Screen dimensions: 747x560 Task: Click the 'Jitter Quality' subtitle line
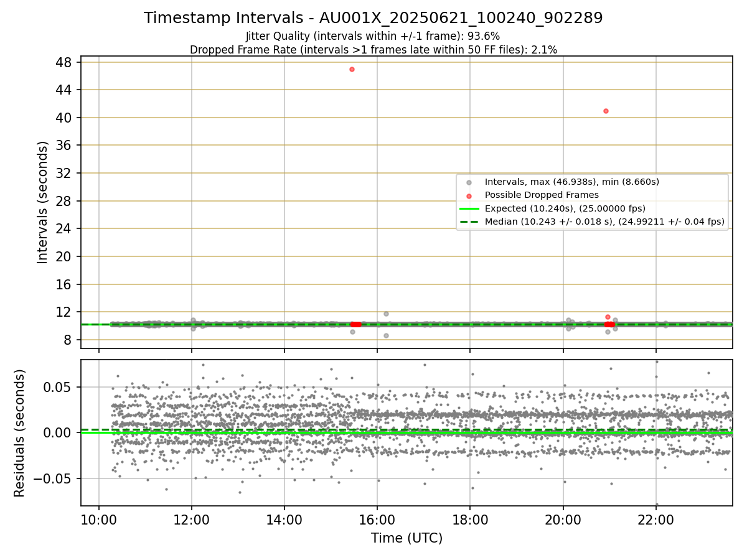(x=373, y=36)
